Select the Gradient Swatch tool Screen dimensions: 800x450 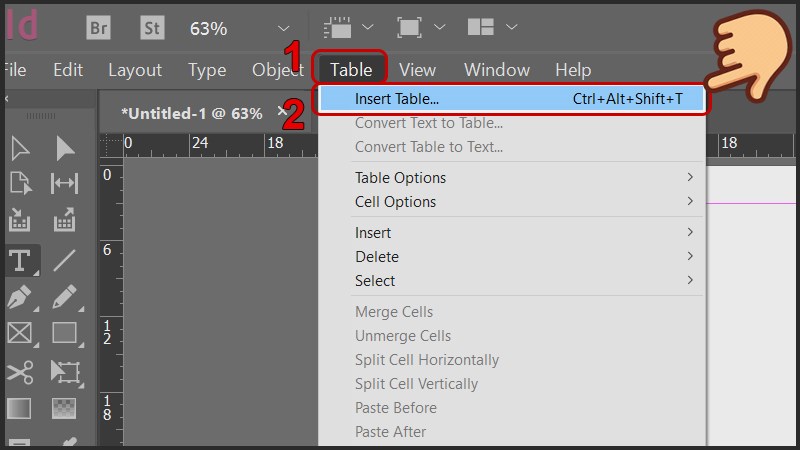[20, 408]
